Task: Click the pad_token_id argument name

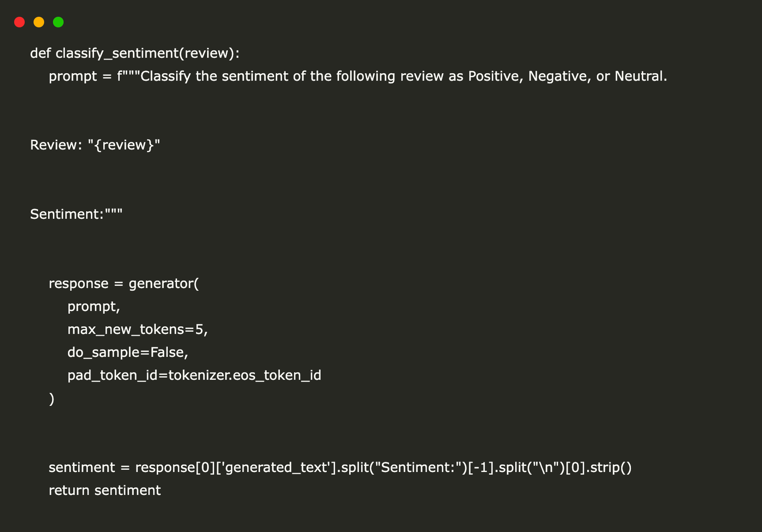Action: pyautogui.click(x=112, y=375)
